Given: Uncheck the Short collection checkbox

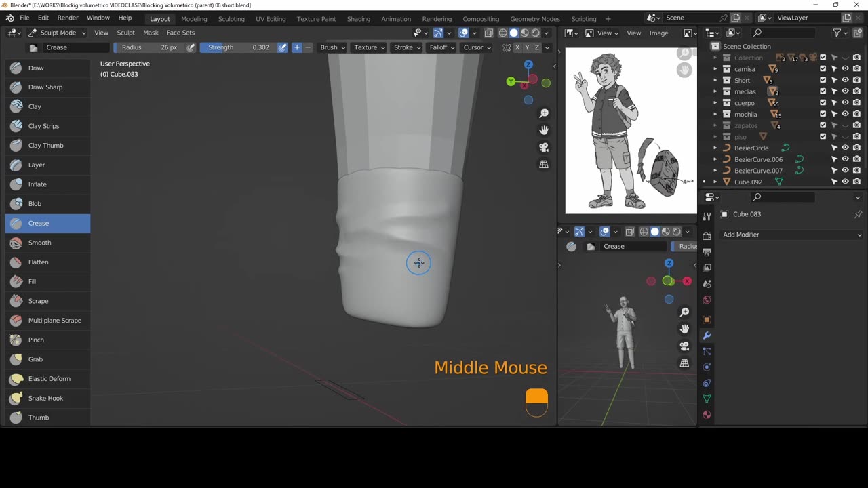Looking at the screenshot, I should coord(823,80).
